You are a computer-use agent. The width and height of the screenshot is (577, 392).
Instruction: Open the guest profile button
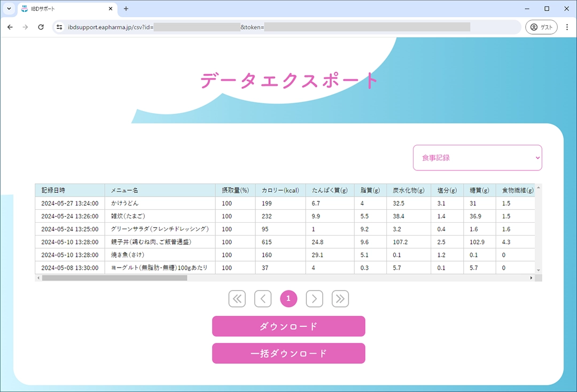[541, 27]
